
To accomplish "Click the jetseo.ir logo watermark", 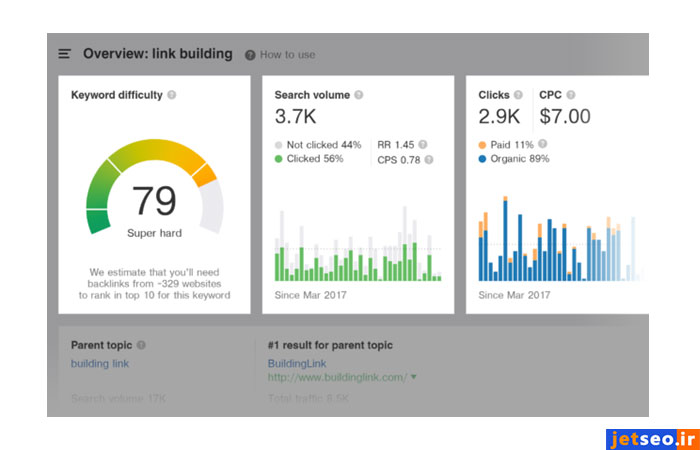I will coord(651,439).
